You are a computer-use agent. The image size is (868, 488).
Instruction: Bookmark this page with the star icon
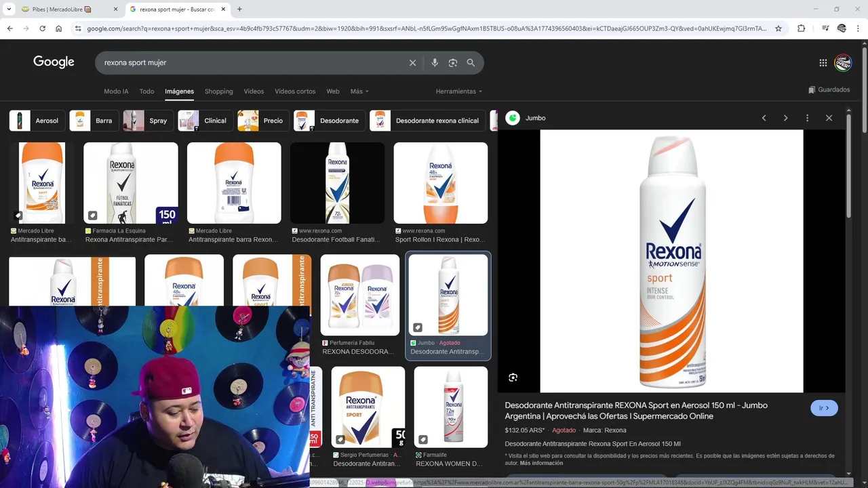pos(778,28)
